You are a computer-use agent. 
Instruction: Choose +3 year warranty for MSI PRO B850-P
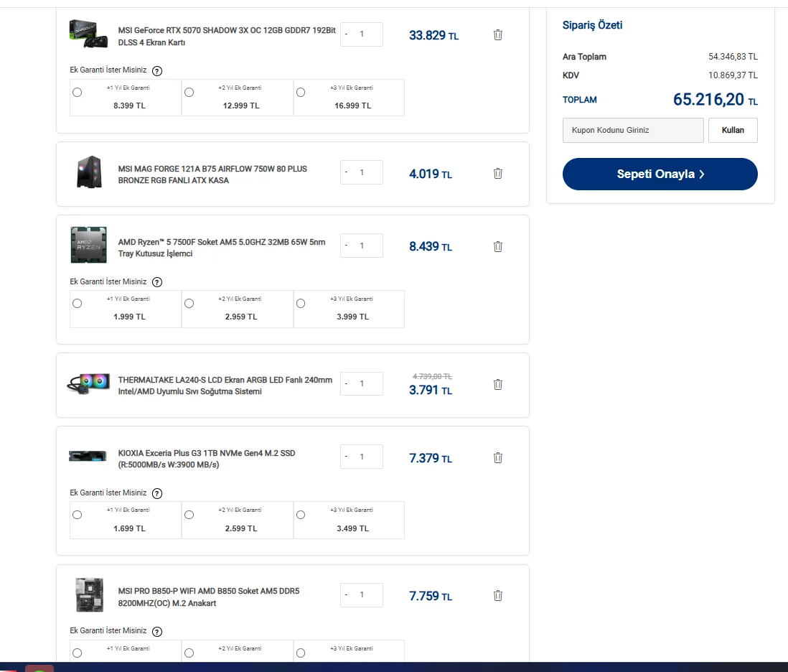click(301, 653)
